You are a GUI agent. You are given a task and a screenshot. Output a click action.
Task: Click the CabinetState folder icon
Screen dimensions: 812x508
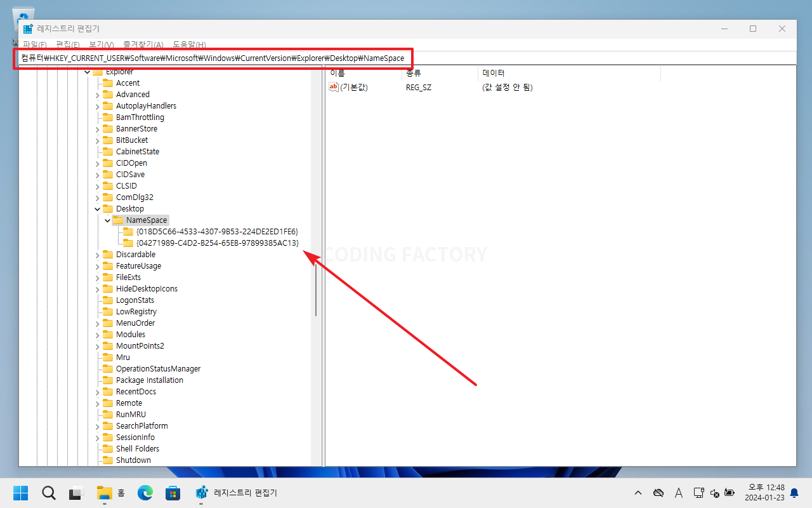(107, 152)
